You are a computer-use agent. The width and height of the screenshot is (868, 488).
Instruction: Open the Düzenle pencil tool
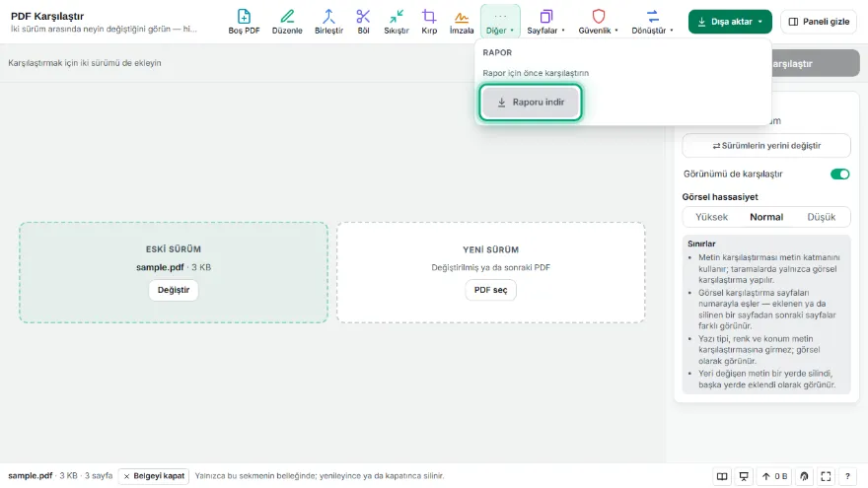click(287, 22)
